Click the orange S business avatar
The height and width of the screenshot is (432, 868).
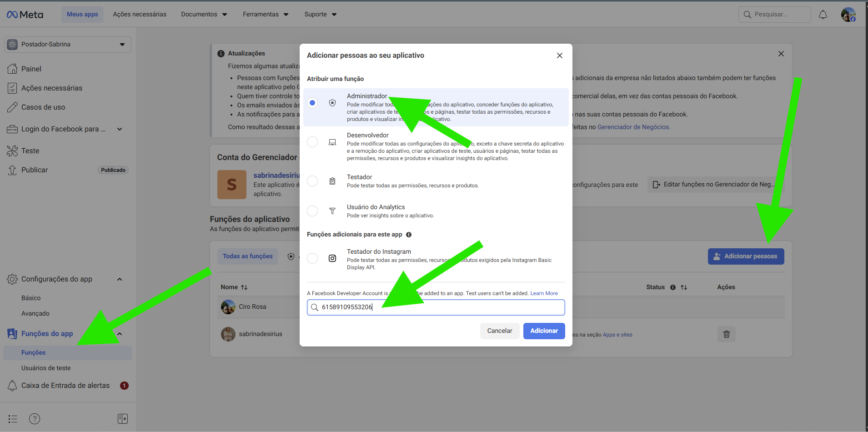coord(232,185)
